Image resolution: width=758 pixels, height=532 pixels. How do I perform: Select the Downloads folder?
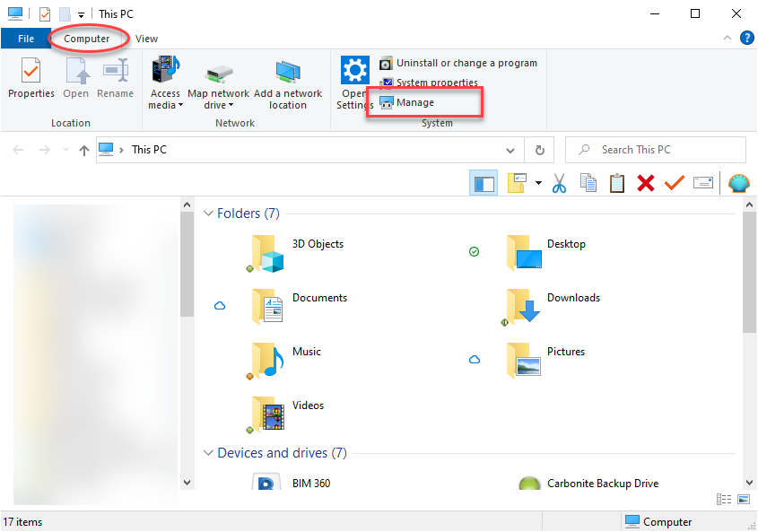tap(552, 307)
